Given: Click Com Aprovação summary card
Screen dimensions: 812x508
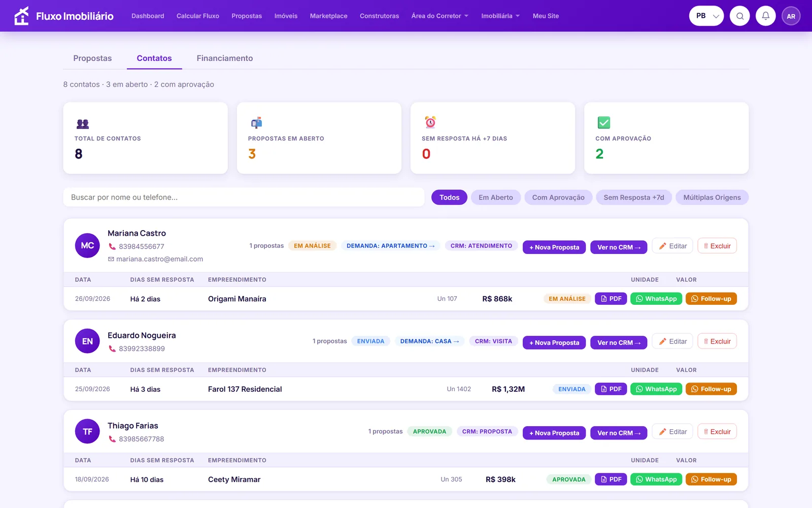Looking at the screenshot, I should coord(666,138).
